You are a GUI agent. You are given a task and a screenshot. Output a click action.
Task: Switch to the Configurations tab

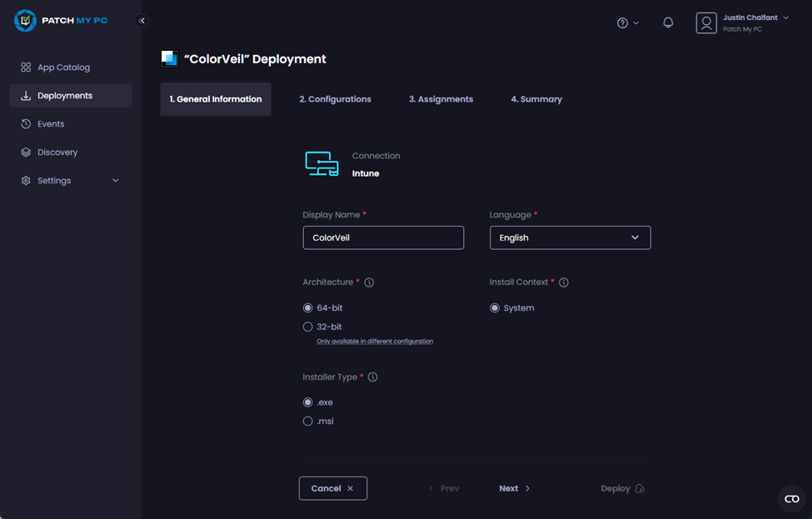tap(335, 98)
